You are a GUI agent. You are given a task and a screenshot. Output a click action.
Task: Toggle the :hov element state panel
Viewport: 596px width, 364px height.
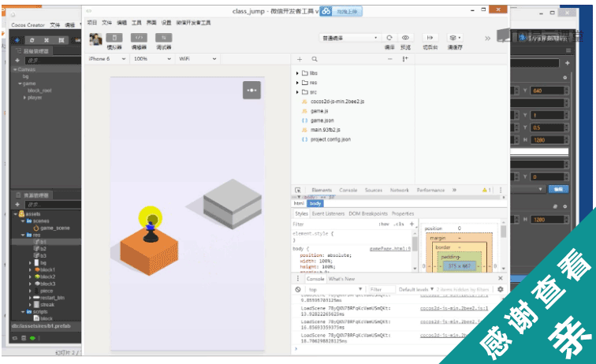click(384, 225)
